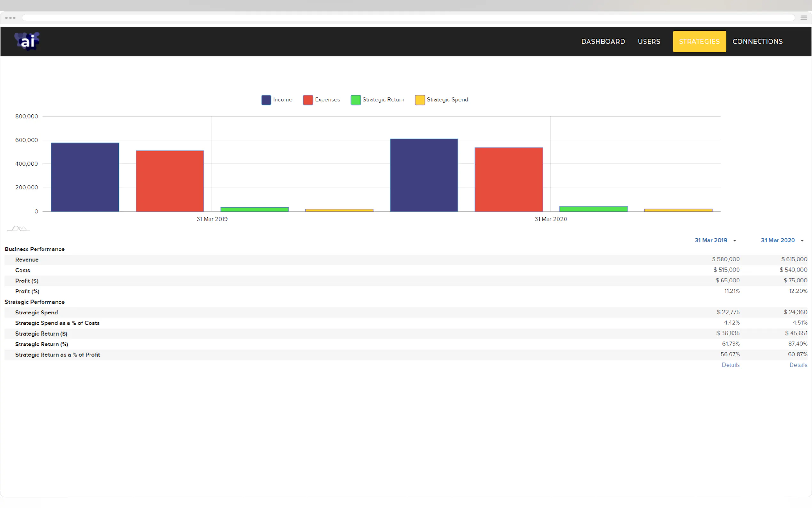The image size is (812, 508).
Task: Click the browser address bar
Action: [408, 18]
